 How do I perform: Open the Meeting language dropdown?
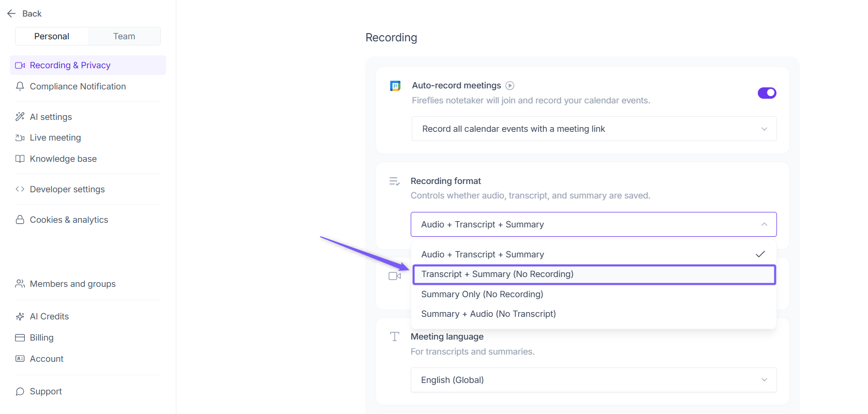[594, 380]
